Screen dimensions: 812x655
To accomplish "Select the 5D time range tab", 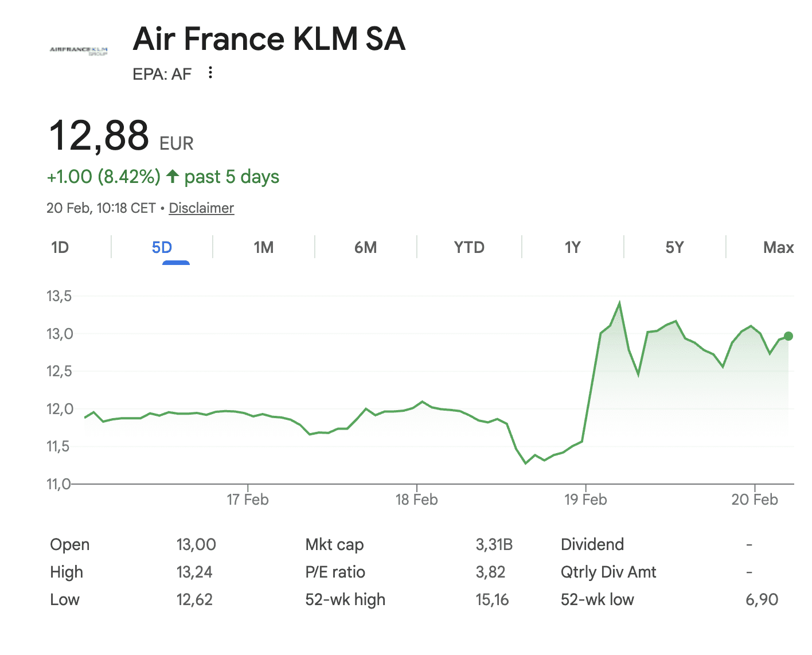I will pyautogui.click(x=162, y=247).
